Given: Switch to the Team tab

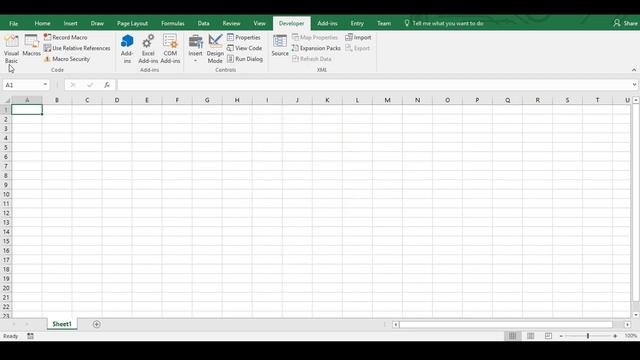Looking at the screenshot, I should coord(384,23).
